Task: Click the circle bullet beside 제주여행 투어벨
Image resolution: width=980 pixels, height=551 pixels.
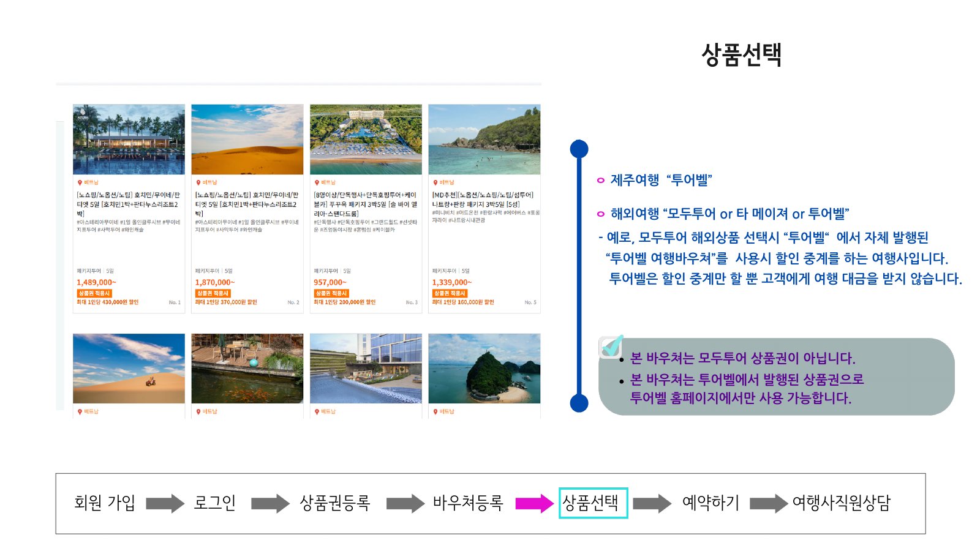Action: coord(600,180)
